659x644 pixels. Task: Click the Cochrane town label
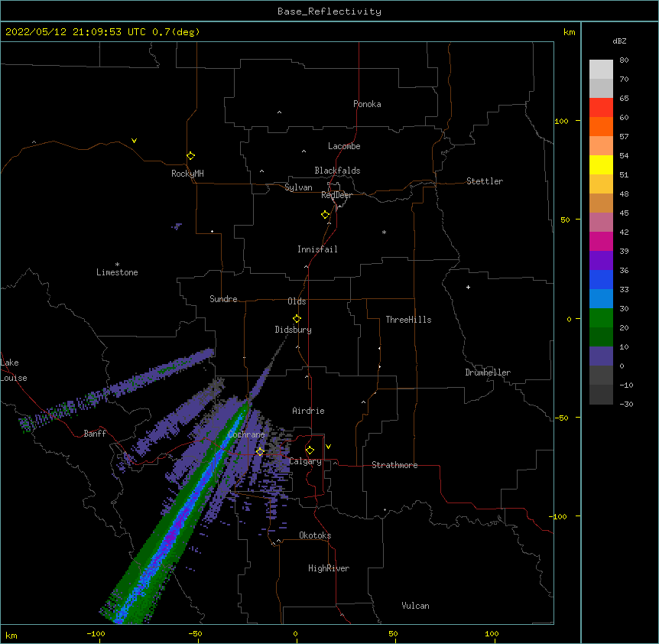246,434
